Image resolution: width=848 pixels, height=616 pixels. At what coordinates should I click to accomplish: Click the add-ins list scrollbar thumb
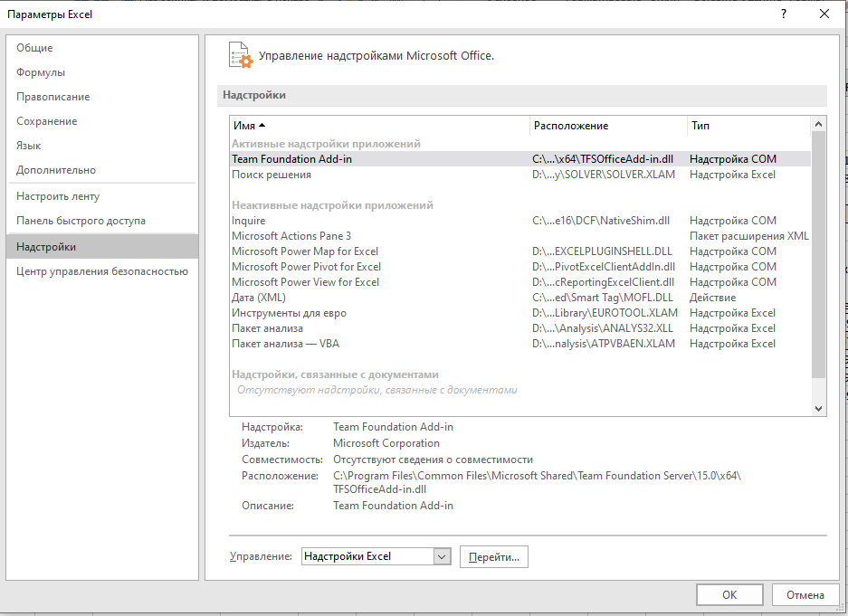click(818, 254)
